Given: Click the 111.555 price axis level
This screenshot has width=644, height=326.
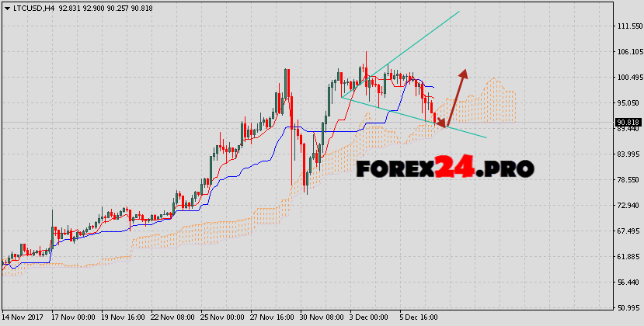Looking at the screenshot, I should click(x=627, y=26).
